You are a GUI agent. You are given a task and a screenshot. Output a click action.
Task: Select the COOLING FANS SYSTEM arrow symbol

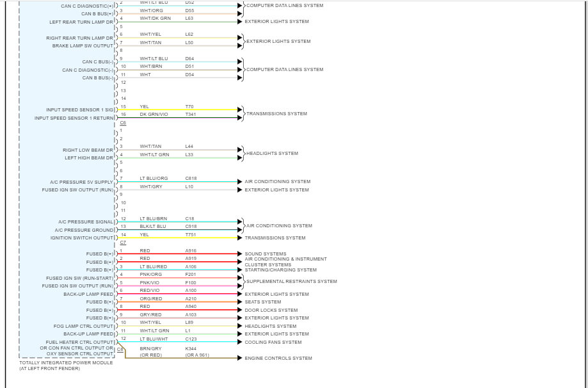pyautogui.click(x=239, y=342)
